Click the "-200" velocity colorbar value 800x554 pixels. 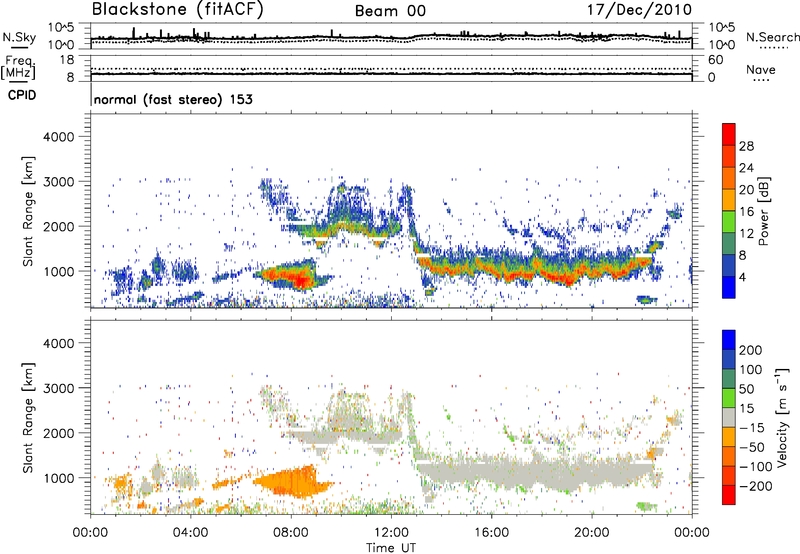point(755,486)
